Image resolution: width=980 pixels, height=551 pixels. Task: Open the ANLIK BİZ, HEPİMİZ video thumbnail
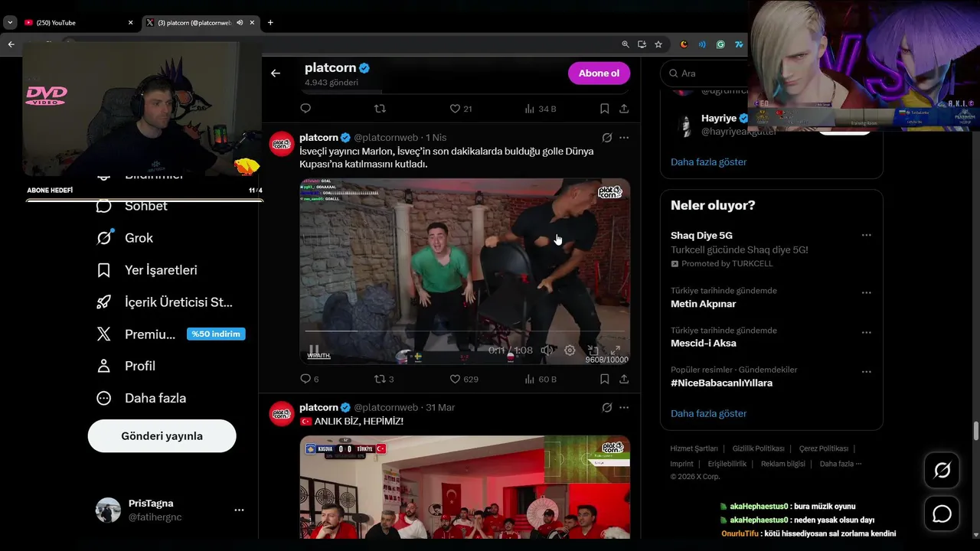point(465,487)
